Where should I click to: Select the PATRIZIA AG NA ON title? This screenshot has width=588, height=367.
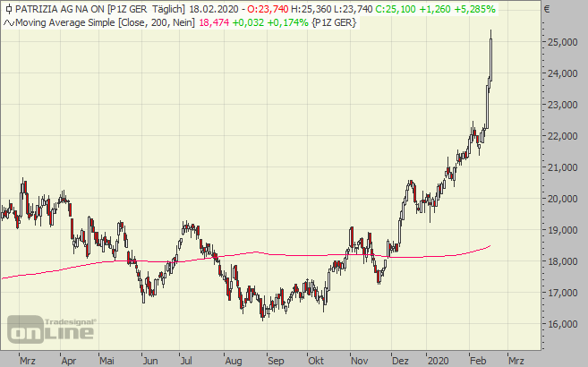tap(60, 9)
